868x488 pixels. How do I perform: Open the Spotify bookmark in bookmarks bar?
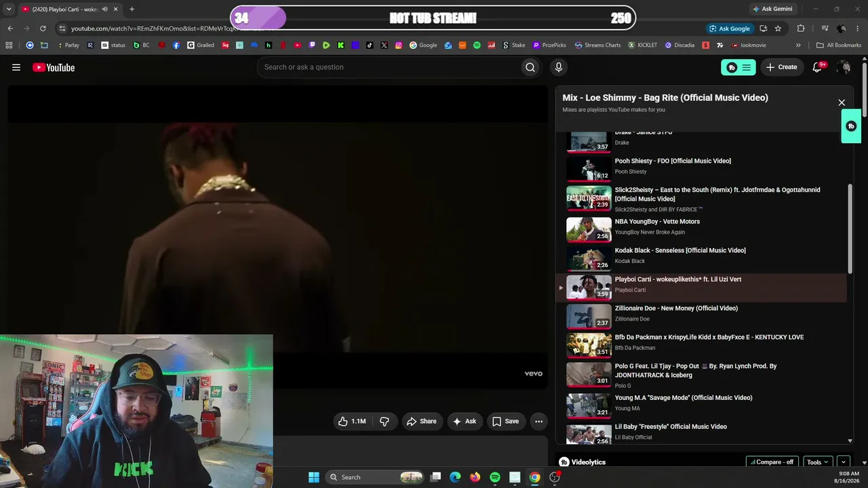tap(477, 45)
